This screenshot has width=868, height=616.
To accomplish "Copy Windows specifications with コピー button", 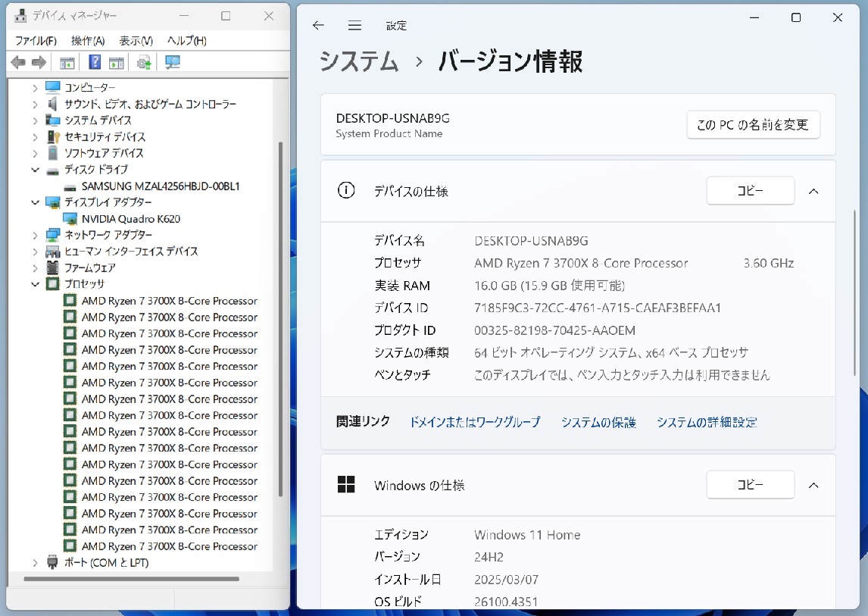I will (x=750, y=485).
